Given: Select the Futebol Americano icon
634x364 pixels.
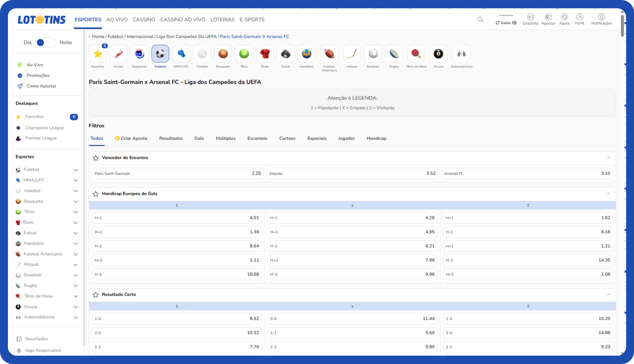Looking at the screenshot, I should [x=329, y=54].
